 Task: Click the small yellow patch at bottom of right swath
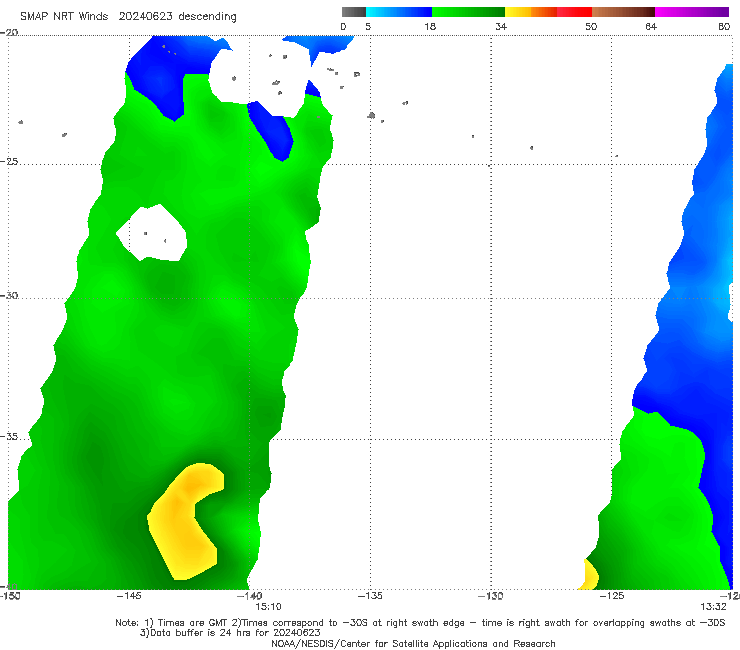[x=588, y=576]
